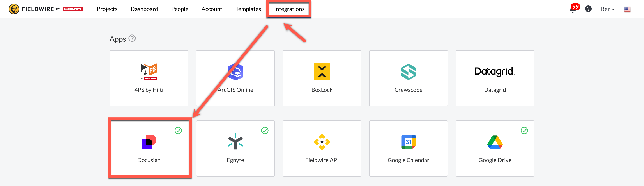This screenshot has height=186, width=644.
Task: Open the notifications bell icon
Action: click(573, 9)
